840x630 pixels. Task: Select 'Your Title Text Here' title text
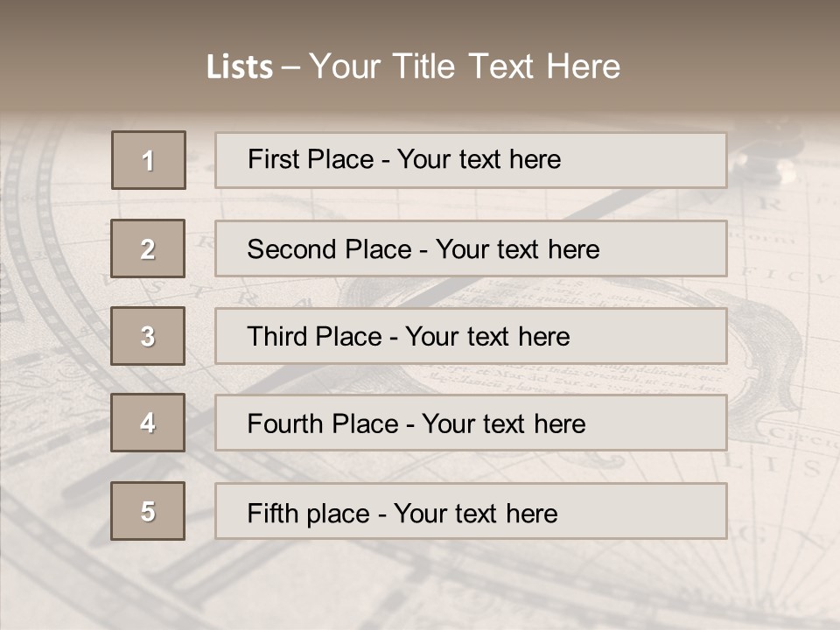pos(465,67)
